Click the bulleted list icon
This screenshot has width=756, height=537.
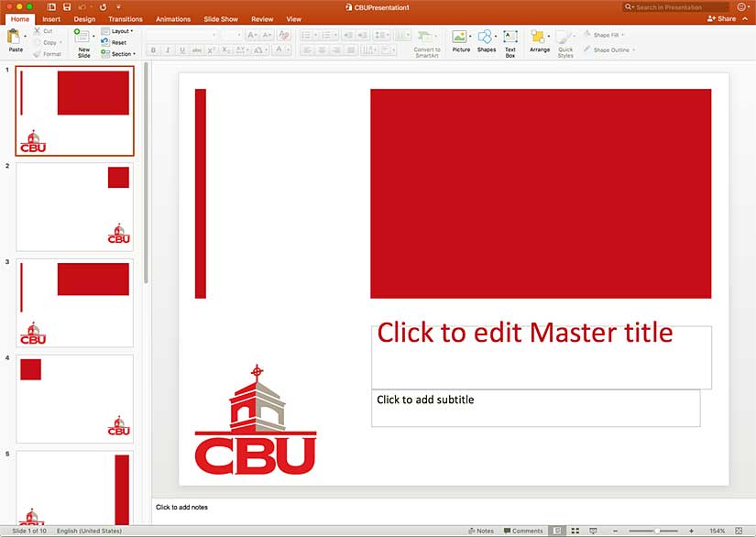[306, 35]
